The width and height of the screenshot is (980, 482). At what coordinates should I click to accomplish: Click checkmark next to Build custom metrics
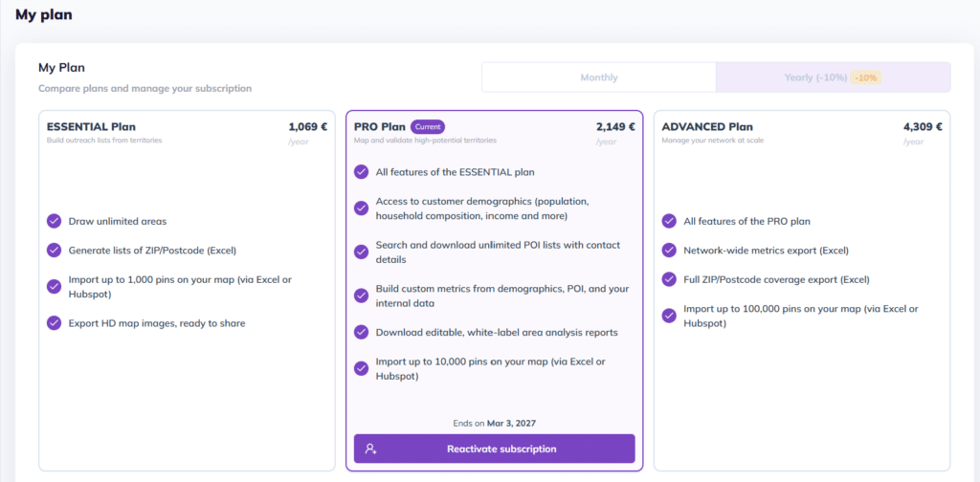coord(361,296)
